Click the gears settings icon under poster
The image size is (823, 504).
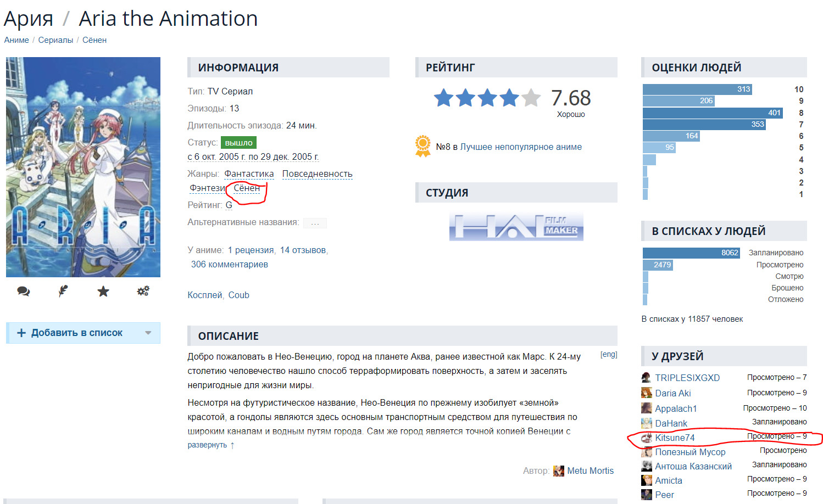click(143, 291)
